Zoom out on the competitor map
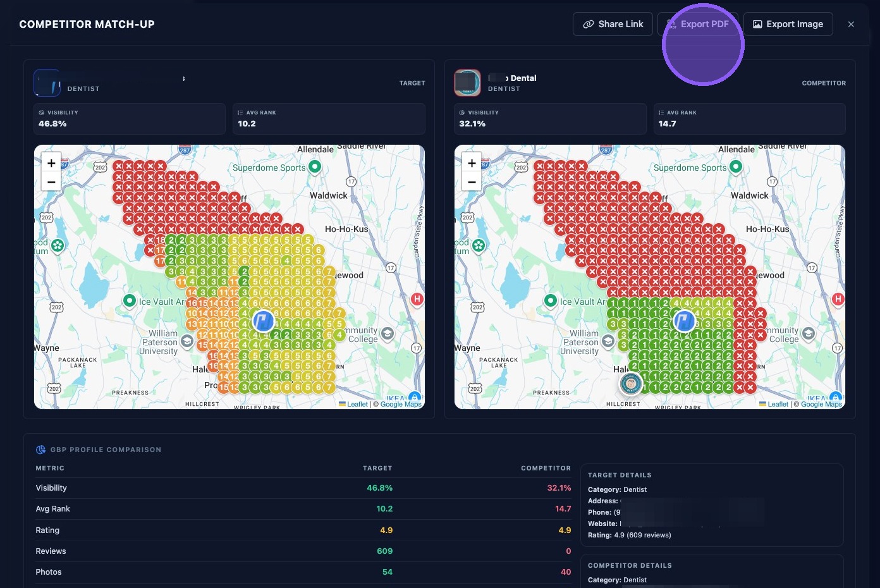Image resolution: width=880 pixels, height=588 pixels. coord(472,182)
